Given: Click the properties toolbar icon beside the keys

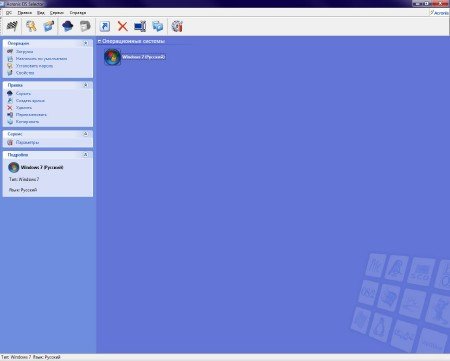Looking at the screenshot, I should [49, 26].
